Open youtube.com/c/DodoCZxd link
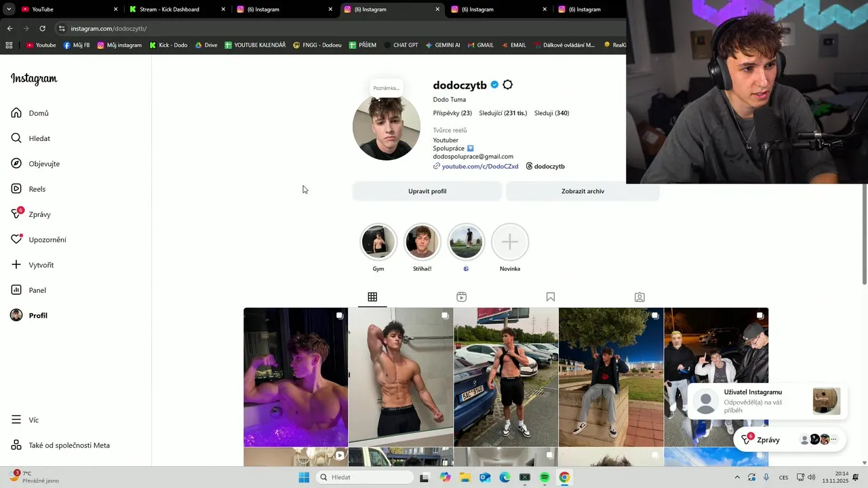Screen dimensions: 868x488 coord(479,166)
